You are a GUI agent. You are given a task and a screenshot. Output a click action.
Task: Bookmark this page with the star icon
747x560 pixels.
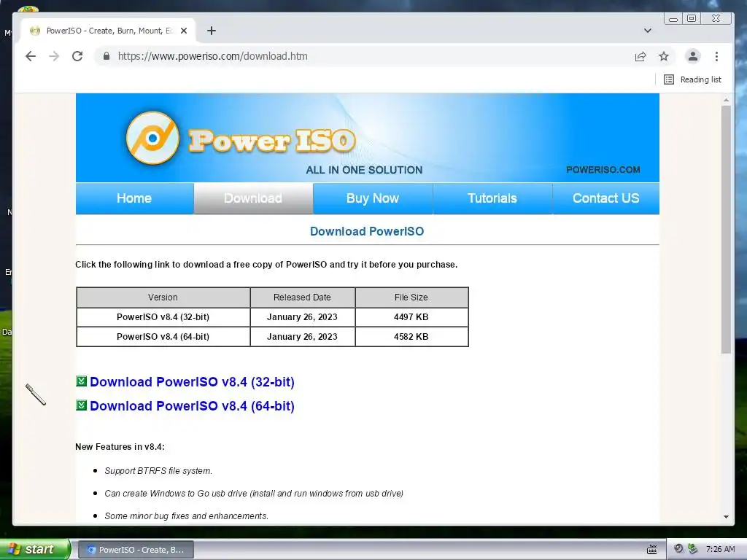664,56
